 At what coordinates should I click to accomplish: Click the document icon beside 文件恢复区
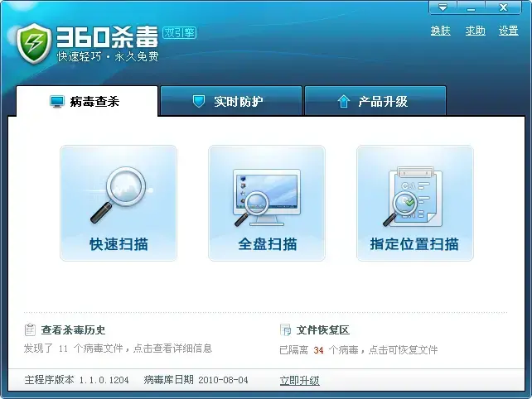(285, 329)
